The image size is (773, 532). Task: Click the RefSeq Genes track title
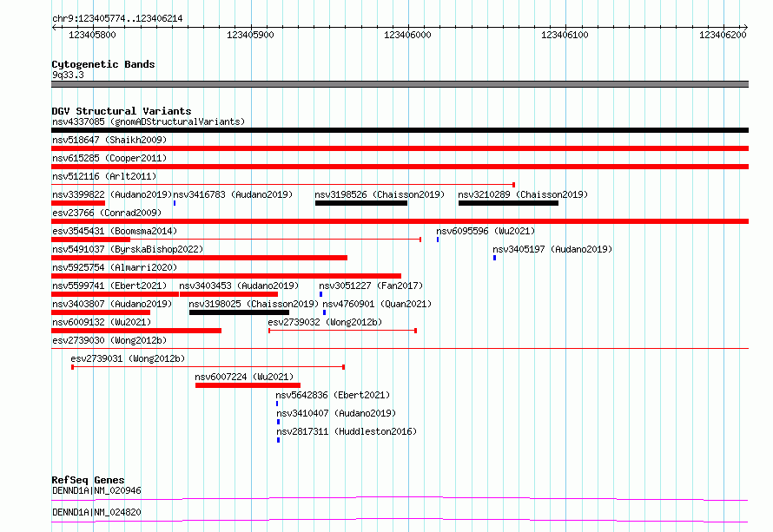pos(88,480)
